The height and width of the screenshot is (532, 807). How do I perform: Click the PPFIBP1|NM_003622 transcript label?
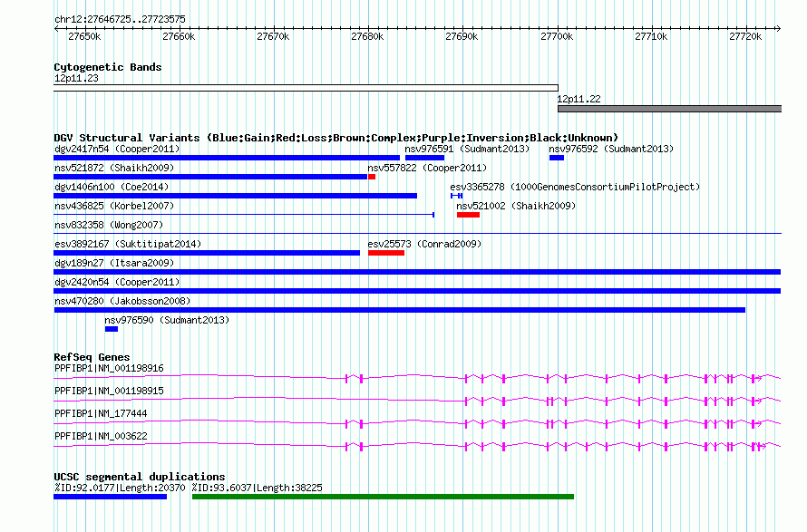tap(101, 436)
